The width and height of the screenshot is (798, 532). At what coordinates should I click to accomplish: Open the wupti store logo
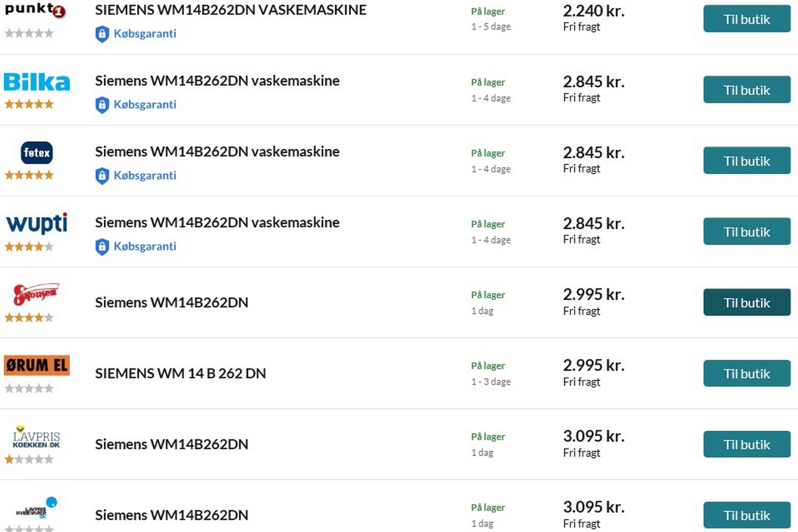pyautogui.click(x=37, y=223)
